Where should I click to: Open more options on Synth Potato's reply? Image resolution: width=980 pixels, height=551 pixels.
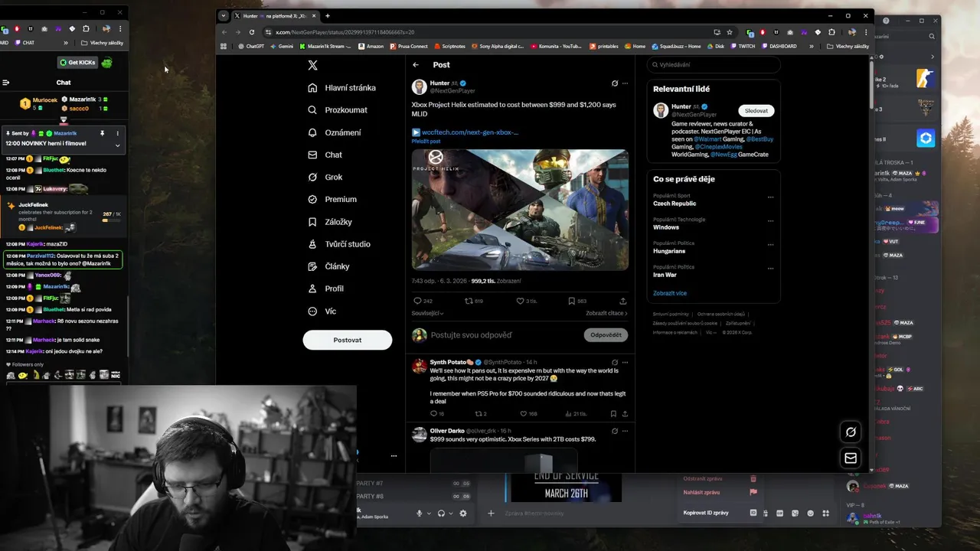(625, 362)
